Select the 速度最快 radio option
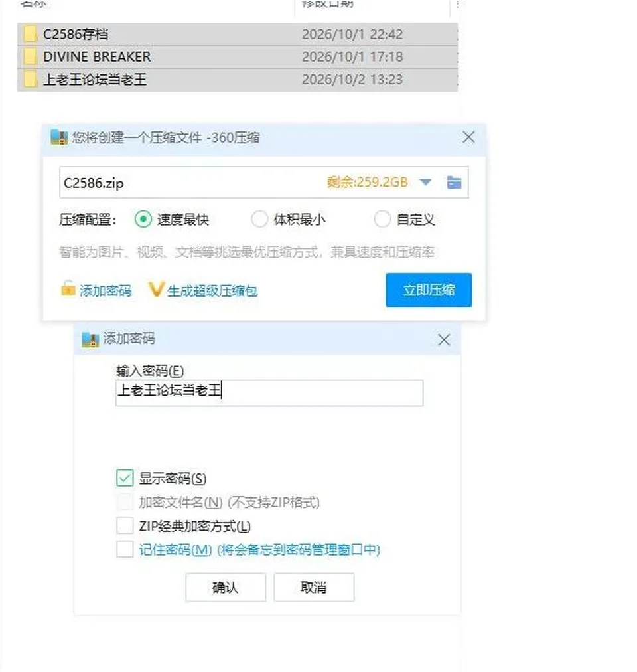637x672 pixels. 143,219
